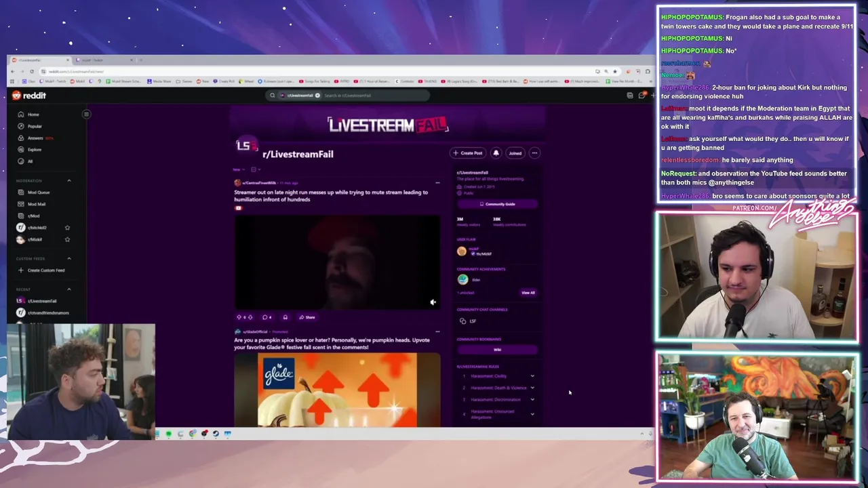This screenshot has height=488, width=868.
Task: Open the LSF community chat channel
Action: [469, 321]
